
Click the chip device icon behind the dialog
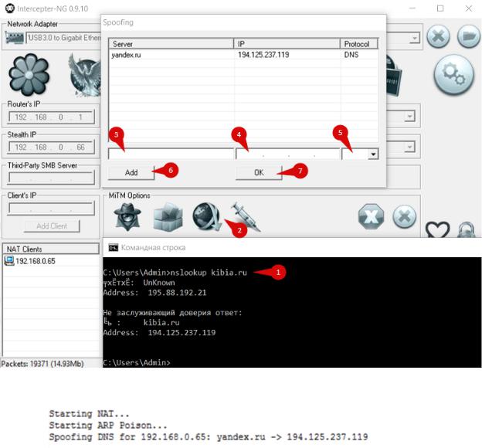(x=393, y=76)
